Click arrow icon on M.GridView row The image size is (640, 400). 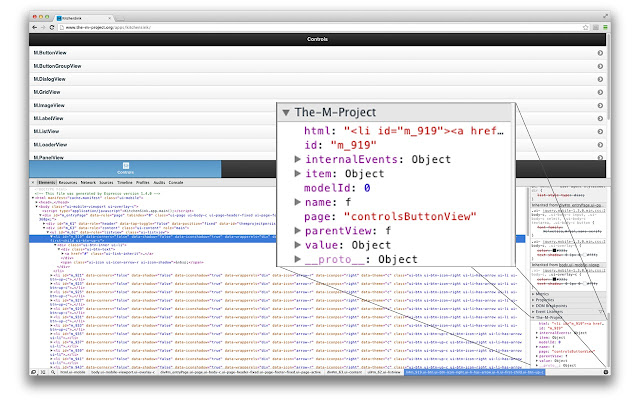(x=600, y=92)
